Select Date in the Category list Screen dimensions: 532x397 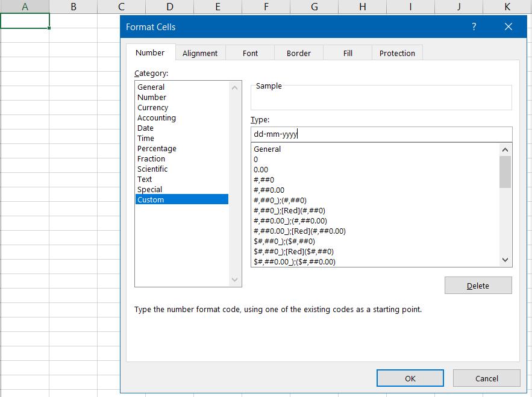click(x=146, y=128)
